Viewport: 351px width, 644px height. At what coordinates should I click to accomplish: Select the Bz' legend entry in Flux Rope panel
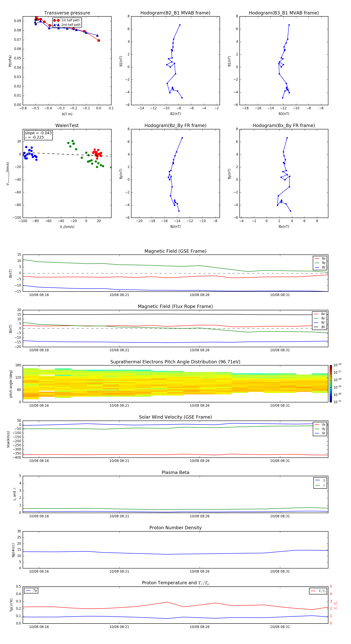coord(320,323)
